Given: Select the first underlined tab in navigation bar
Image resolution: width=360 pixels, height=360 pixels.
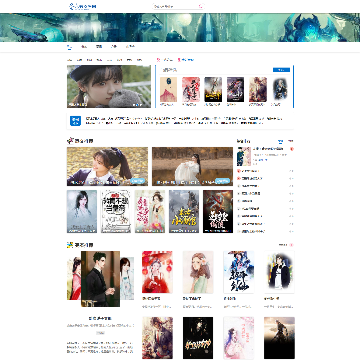Looking at the screenshot, I should coord(69,47).
